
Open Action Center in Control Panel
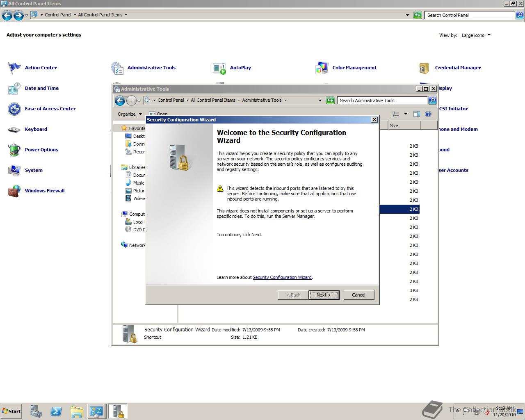(41, 68)
